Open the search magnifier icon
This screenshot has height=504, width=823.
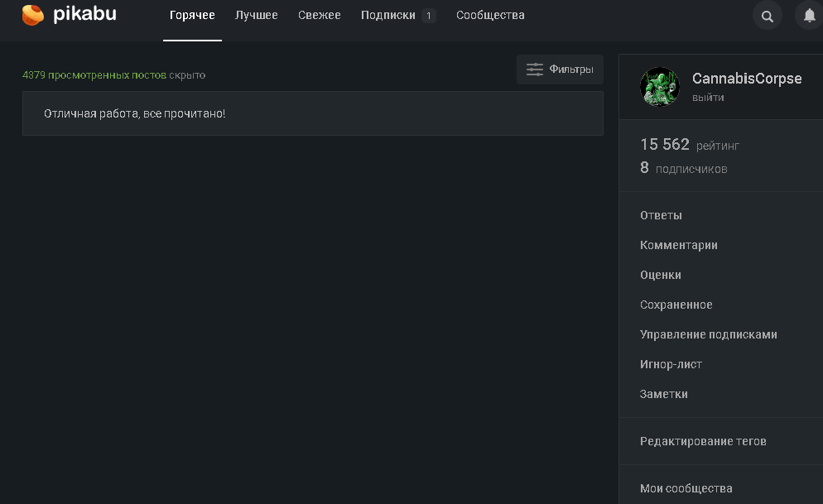(768, 16)
